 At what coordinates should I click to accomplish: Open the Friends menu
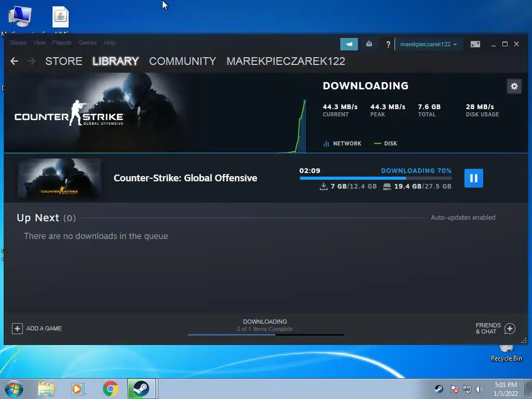62,43
